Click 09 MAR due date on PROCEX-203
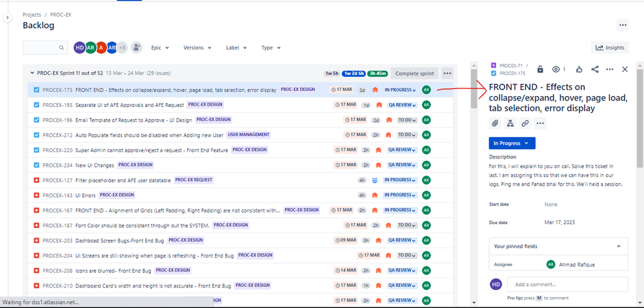 pos(345,240)
